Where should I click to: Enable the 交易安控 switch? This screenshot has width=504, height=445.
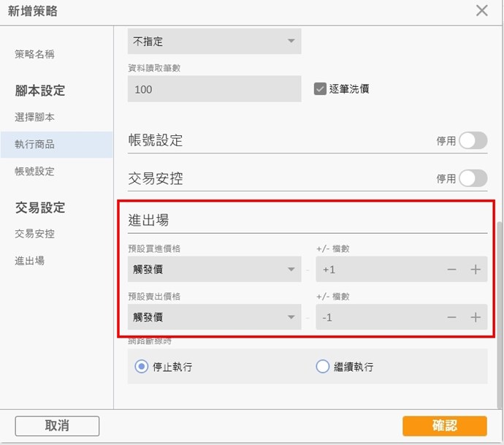tap(473, 178)
